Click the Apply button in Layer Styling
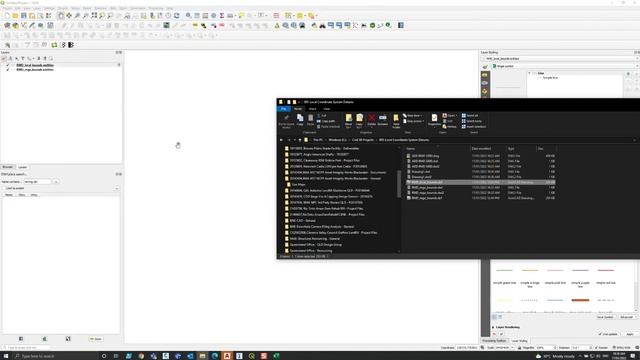The height and width of the screenshot is (360, 640). (630, 334)
